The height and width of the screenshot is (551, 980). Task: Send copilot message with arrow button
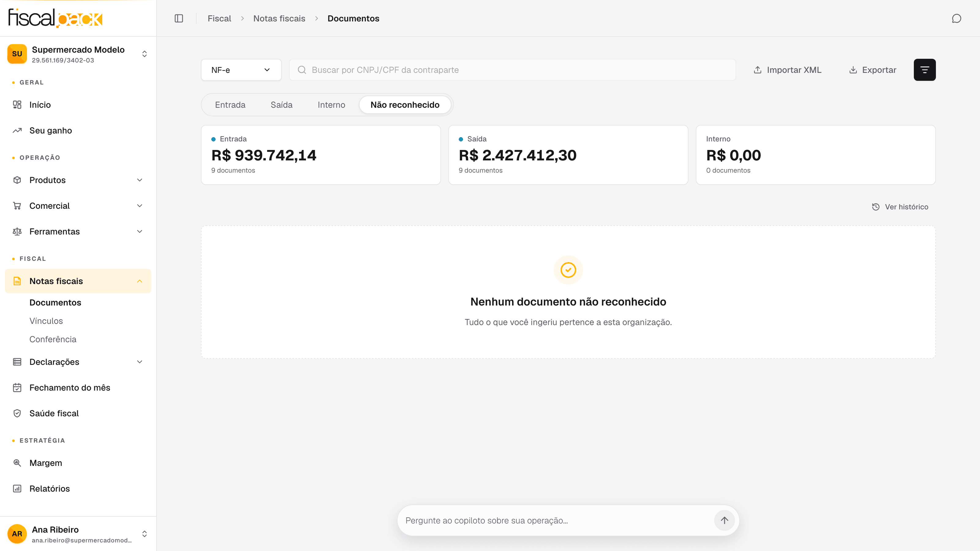724,520
